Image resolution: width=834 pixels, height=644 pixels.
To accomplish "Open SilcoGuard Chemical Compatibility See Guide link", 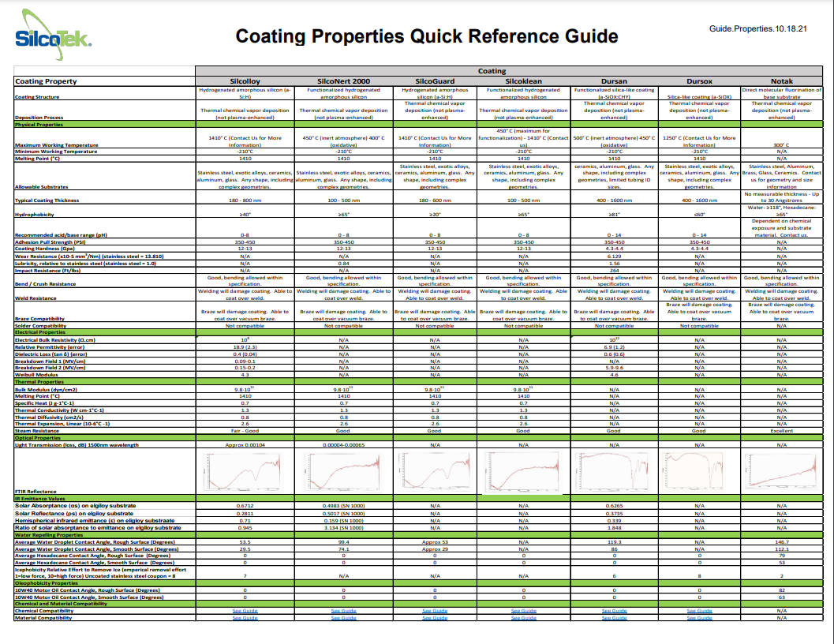I will [x=435, y=611].
